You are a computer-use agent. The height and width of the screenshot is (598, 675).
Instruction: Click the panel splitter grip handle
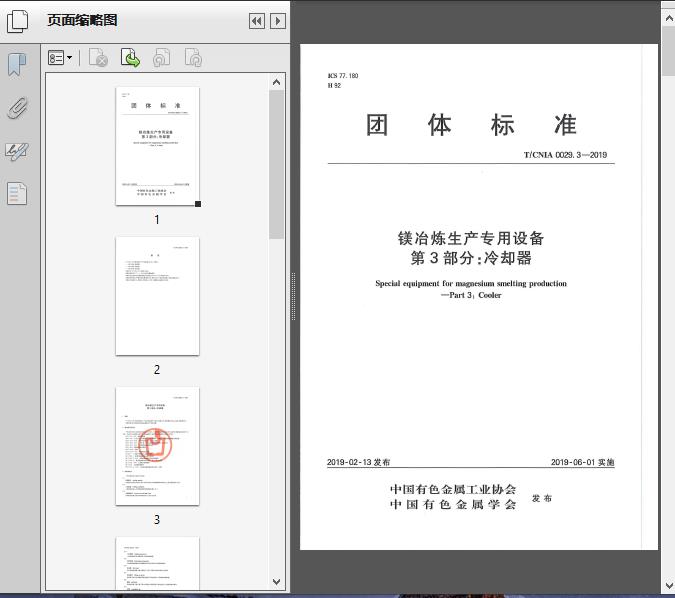pyautogui.click(x=293, y=296)
